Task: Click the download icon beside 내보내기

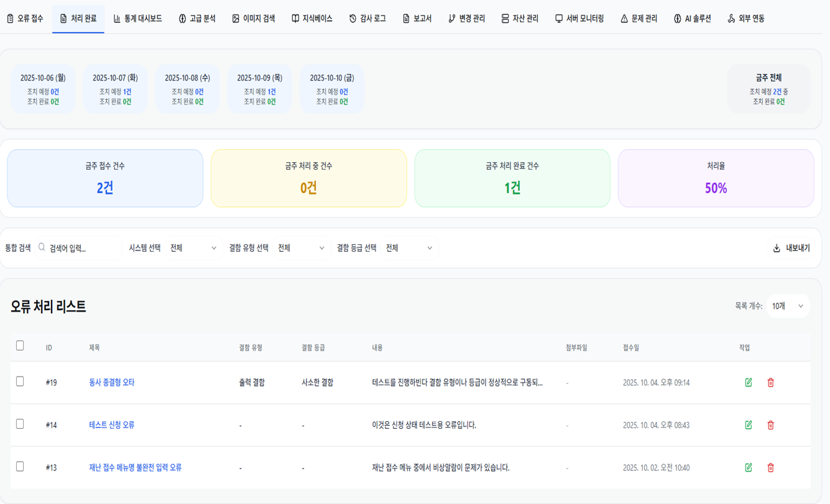Action: [777, 248]
